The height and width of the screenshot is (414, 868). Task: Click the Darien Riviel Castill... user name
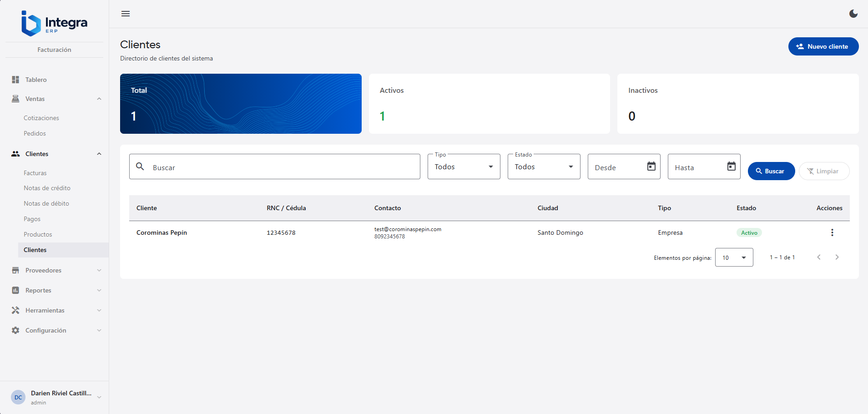61,393
